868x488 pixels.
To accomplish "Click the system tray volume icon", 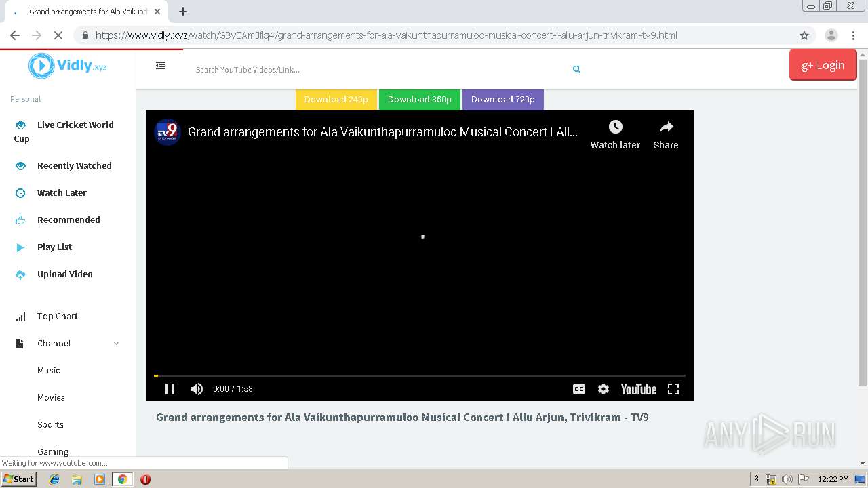I will coord(787,479).
